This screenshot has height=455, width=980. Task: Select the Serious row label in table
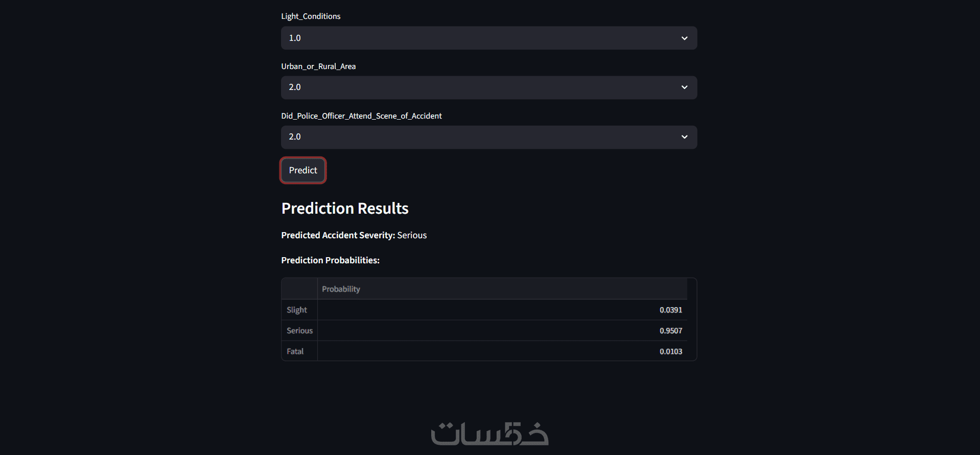point(299,331)
